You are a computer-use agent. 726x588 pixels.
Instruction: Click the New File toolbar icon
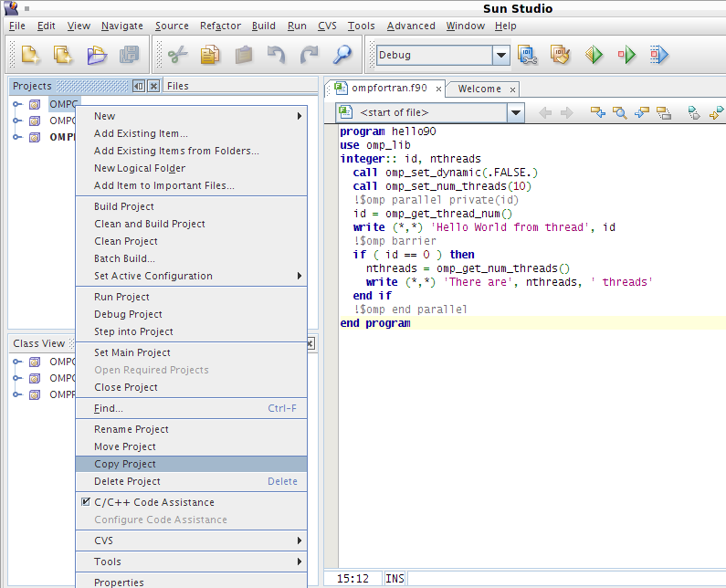click(30, 55)
